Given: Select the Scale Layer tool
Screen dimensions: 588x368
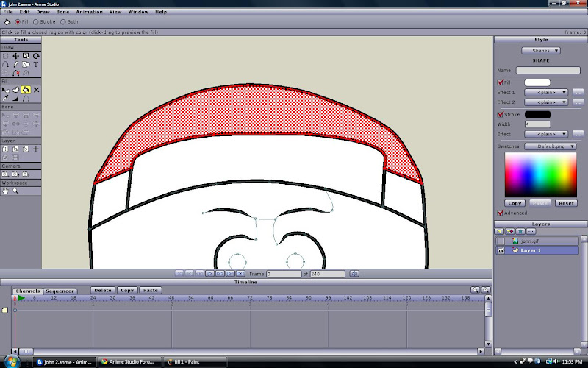Looking at the screenshot, I should tap(15, 149).
